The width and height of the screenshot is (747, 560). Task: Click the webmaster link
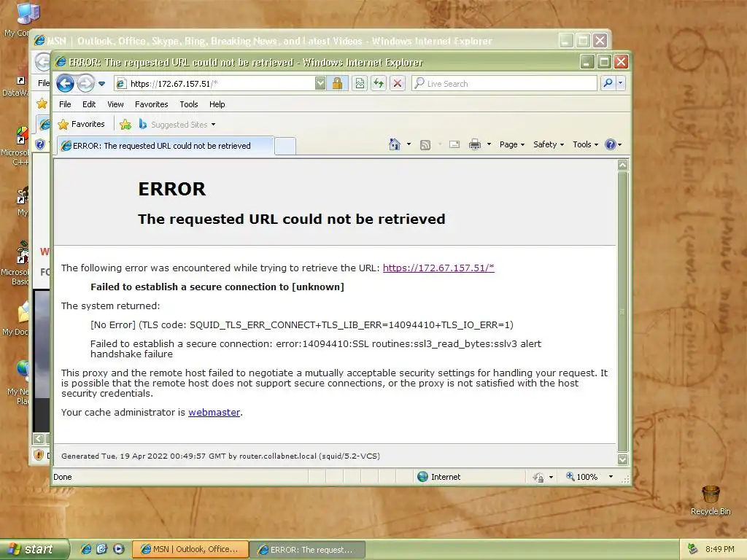coord(214,413)
